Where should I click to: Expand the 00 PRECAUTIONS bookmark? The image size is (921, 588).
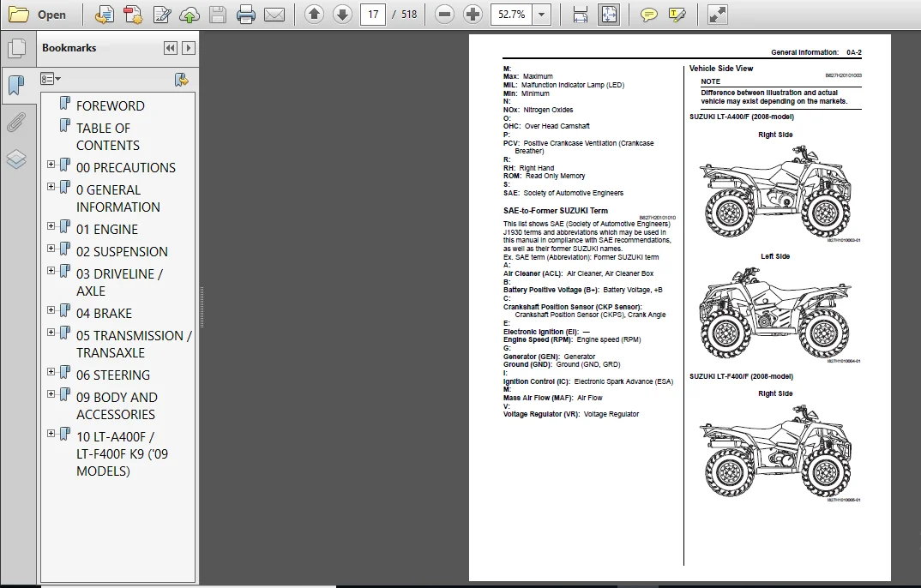(x=51, y=165)
